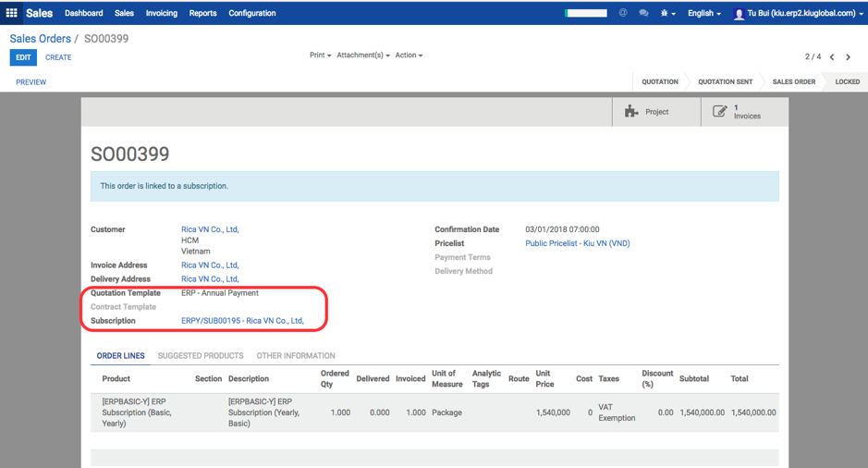Open the English language dropdown
The image size is (868, 468).
(704, 13)
